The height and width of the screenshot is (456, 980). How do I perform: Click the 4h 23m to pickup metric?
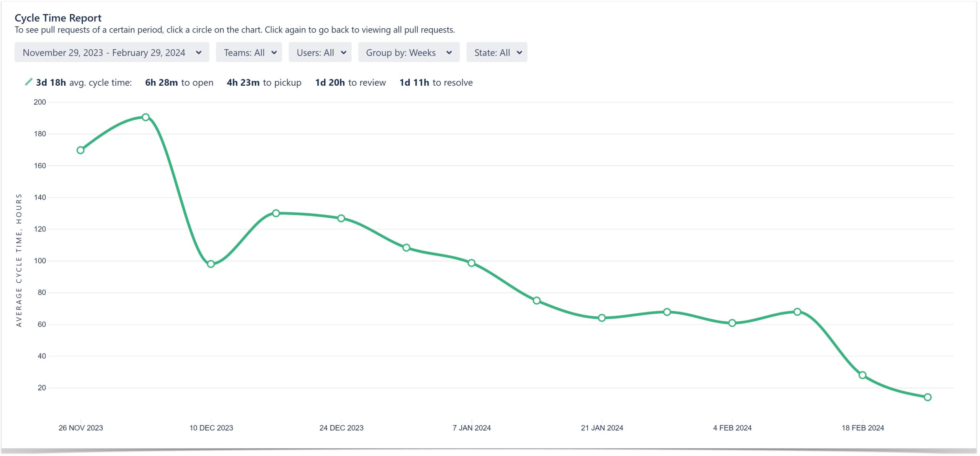pos(263,82)
